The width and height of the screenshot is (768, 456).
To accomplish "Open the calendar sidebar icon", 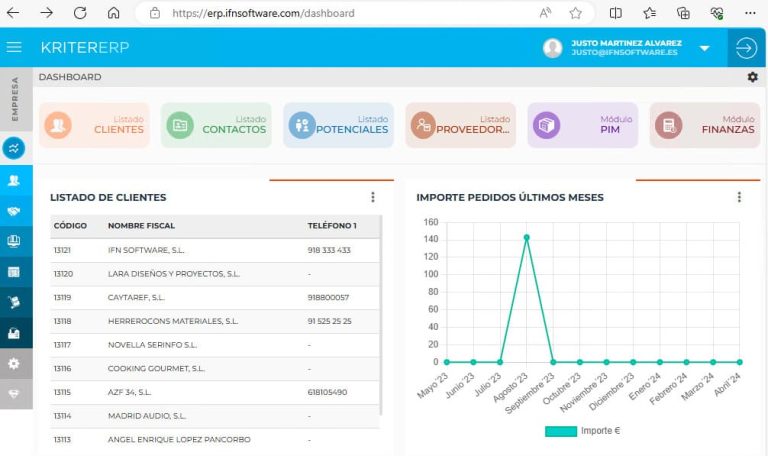I will (x=14, y=272).
